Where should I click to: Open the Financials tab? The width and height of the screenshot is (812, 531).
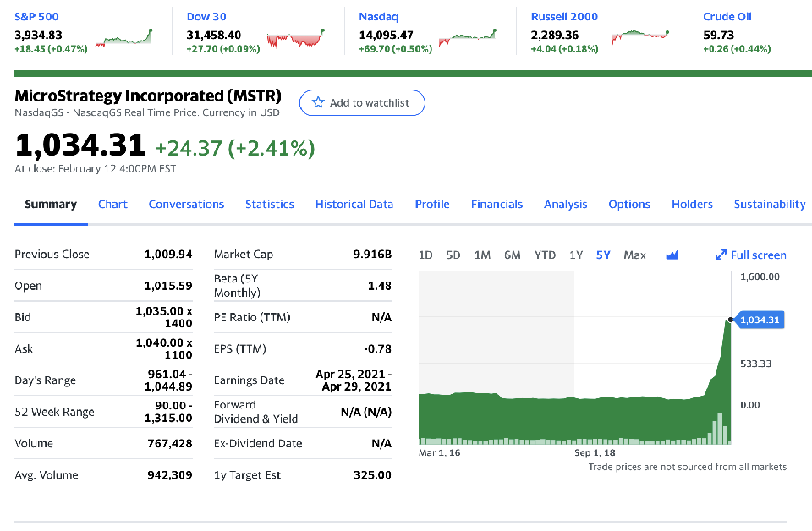[x=497, y=205]
